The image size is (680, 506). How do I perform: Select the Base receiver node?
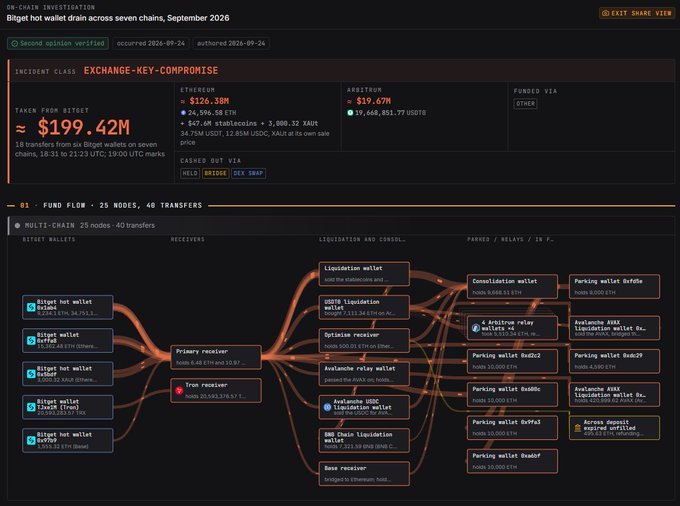point(364,473)
